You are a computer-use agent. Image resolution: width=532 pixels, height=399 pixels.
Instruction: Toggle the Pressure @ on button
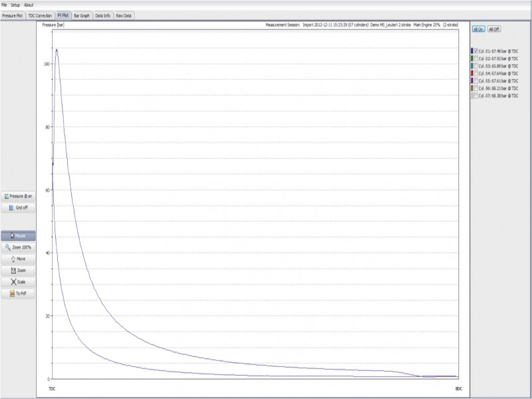(19, 196)
